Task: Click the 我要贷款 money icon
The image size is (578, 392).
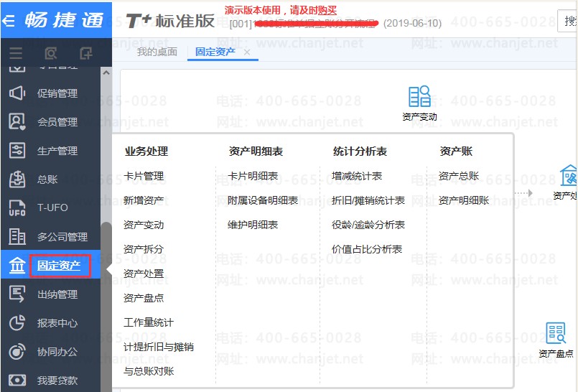Action: click(17, 380)
